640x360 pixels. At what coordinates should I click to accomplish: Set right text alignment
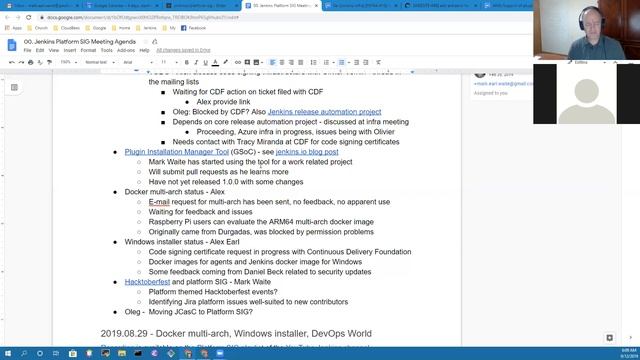click(291, 62)
